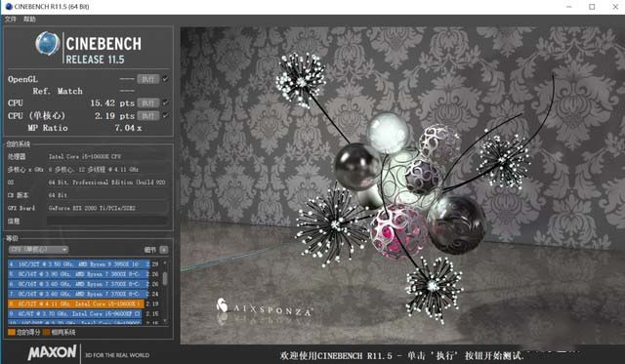Click the ranking details plus button
The height and width of the screenshot is (364, 625).
tap(163, 250)
